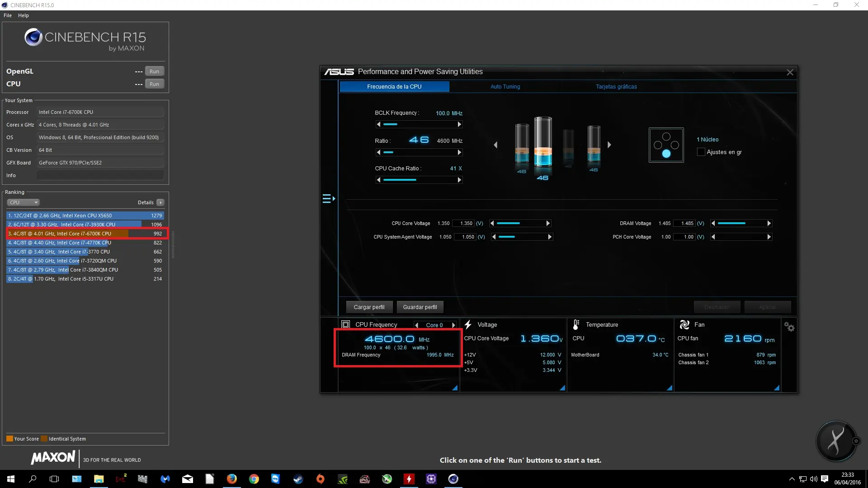The image size is (868, 488).
Task: Click the CPU Cache Ratio slider
Action: coord(419,180)
